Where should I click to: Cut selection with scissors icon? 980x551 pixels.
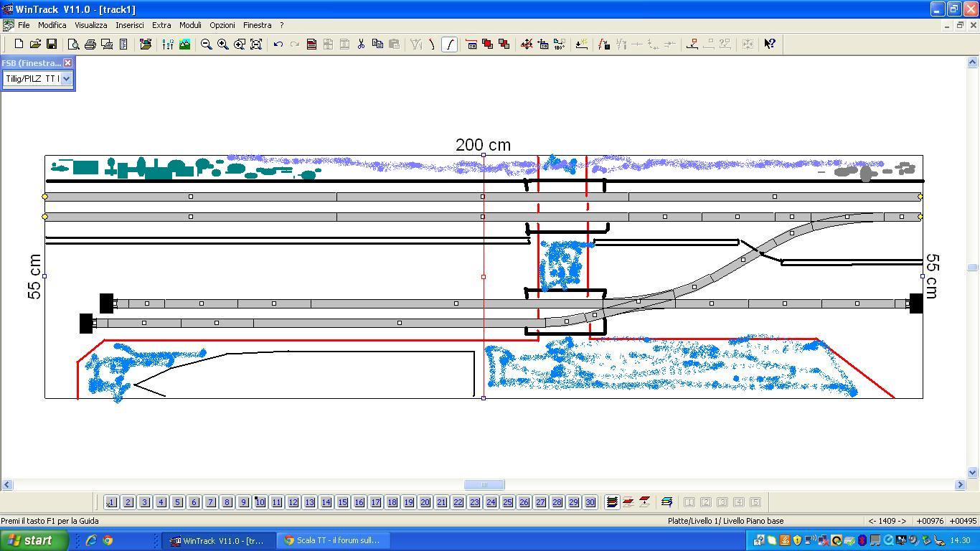coord(361,44)
